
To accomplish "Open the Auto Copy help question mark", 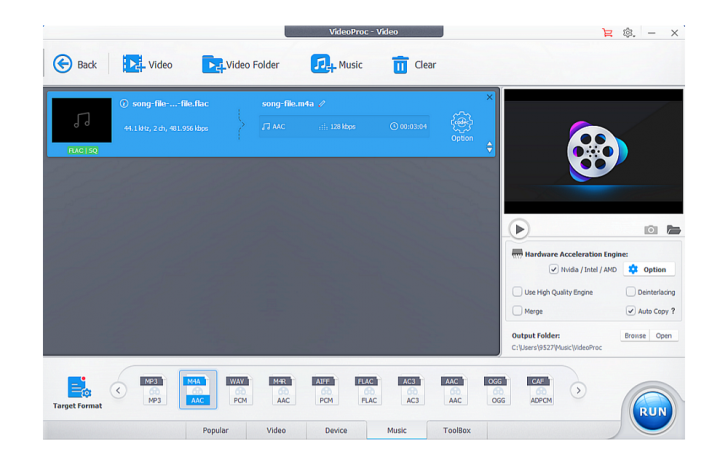I will click(x=673, y=311).
